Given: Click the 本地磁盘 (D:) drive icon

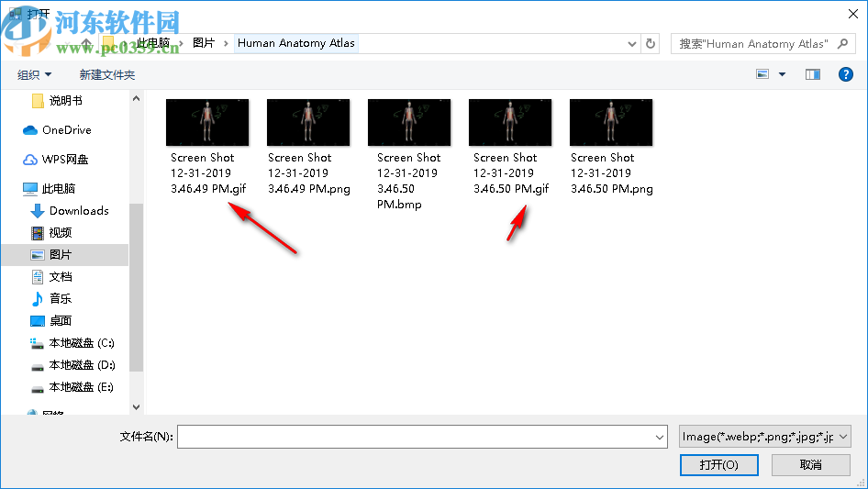Looking at the screenshot, I should pos(37,367).
